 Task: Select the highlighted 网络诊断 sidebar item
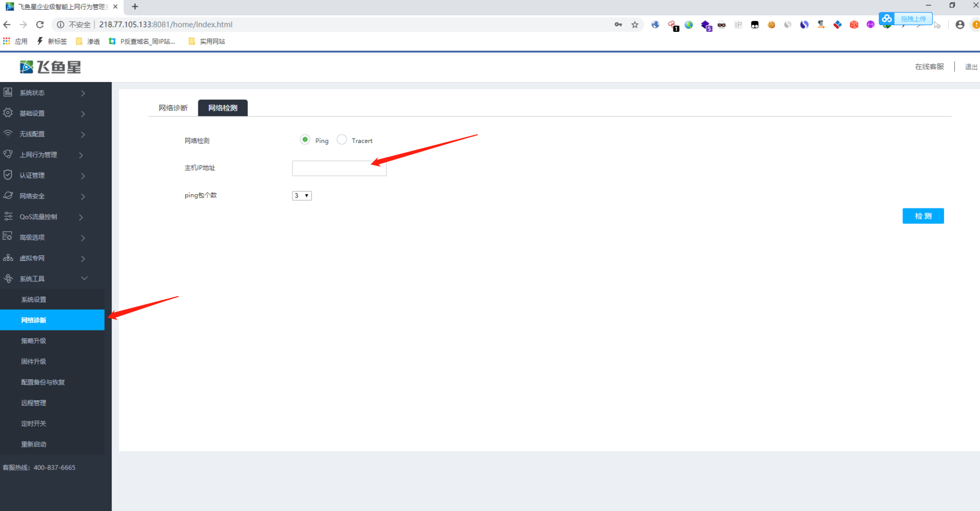[x=52, y=320]
